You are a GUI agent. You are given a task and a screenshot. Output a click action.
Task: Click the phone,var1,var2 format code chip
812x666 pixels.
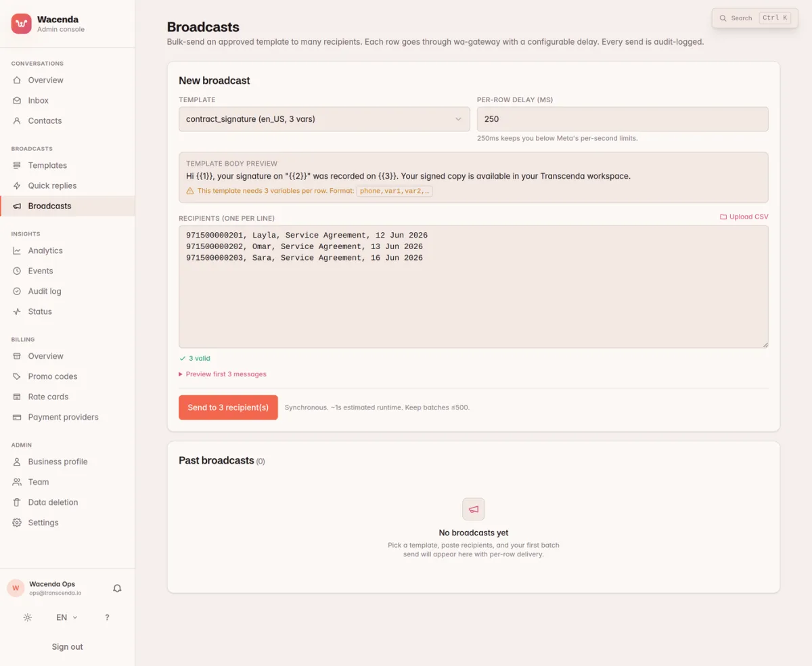(394, 191)
